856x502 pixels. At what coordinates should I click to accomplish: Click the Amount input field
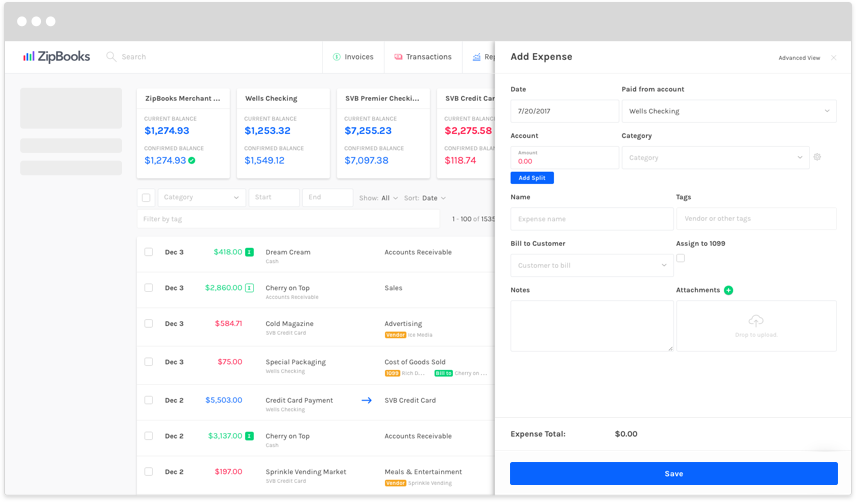(564, 158)
